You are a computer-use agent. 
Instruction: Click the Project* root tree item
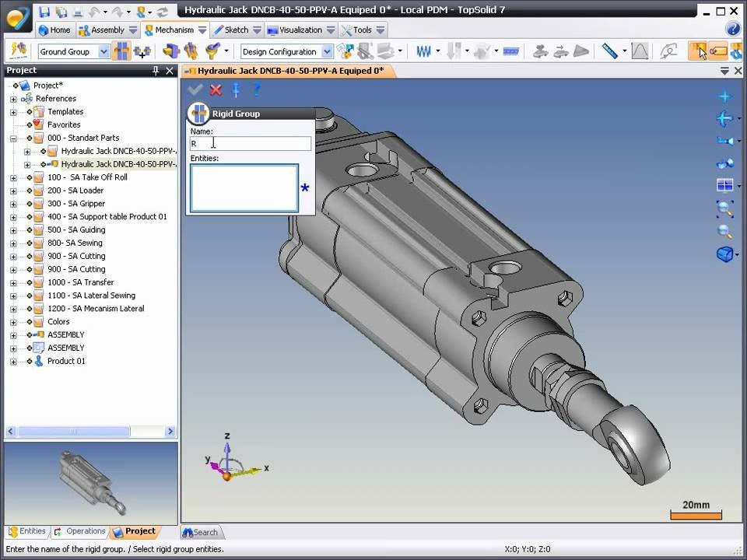(47, 86)
